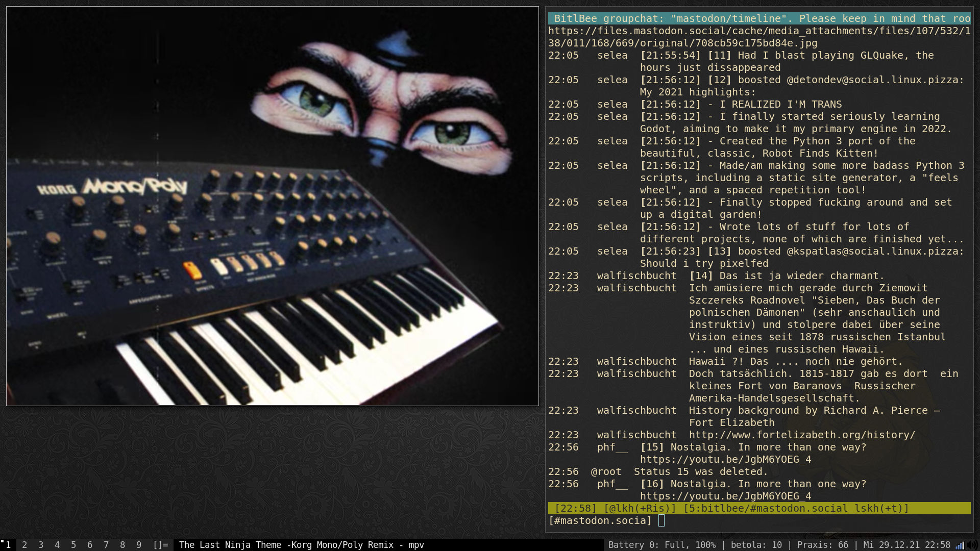980x551 pixels.
Task: Click the static site generator message
Action: (x=802, y=178)
